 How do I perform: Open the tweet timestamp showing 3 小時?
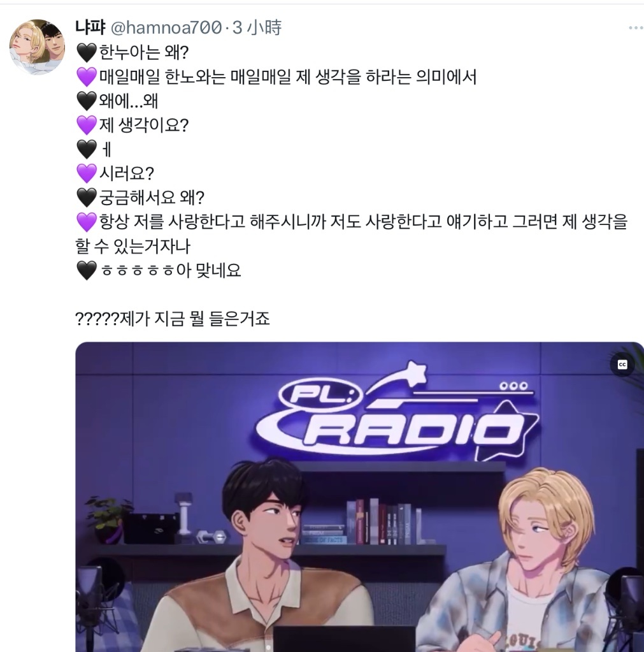[x=257, y=28]
